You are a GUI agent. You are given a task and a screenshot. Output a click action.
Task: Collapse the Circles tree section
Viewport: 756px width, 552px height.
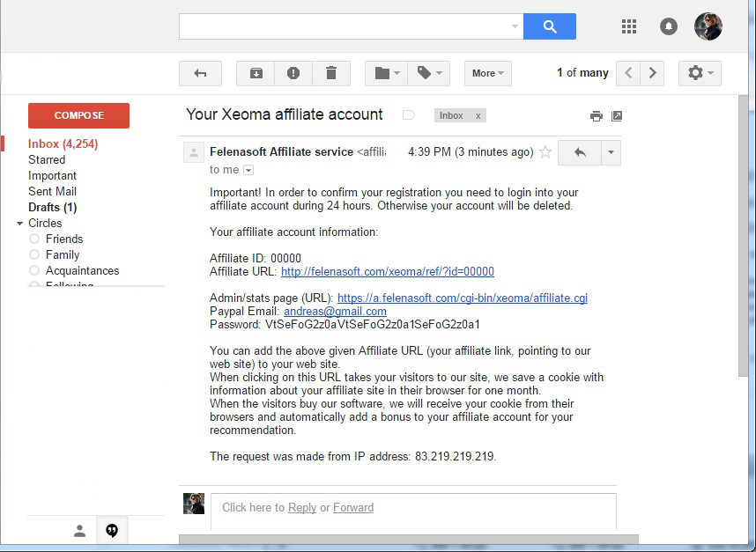coord(19,224)
